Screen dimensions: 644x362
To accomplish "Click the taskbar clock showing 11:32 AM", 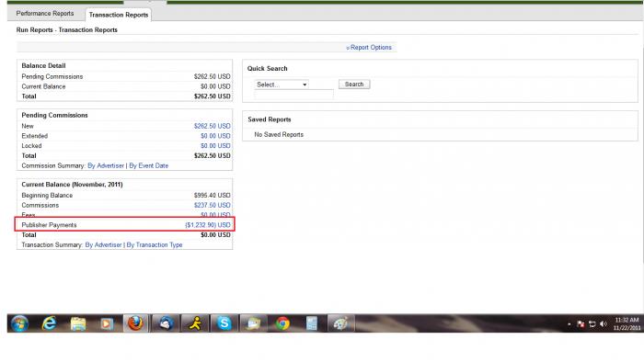I will [x=627, y=323].
